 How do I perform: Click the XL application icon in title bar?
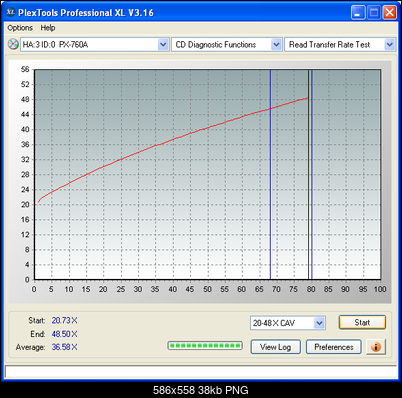[10, 12]
